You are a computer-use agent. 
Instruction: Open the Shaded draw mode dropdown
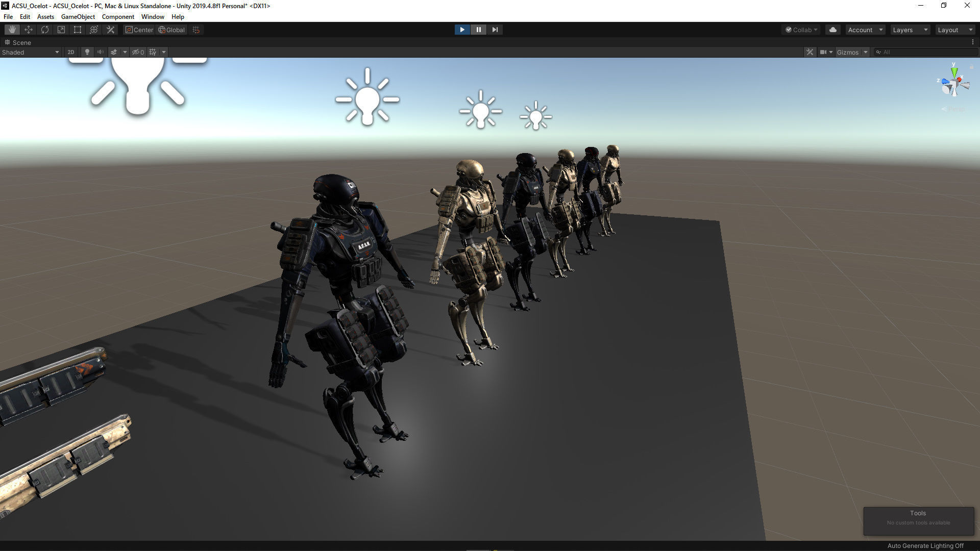(31, 52)
